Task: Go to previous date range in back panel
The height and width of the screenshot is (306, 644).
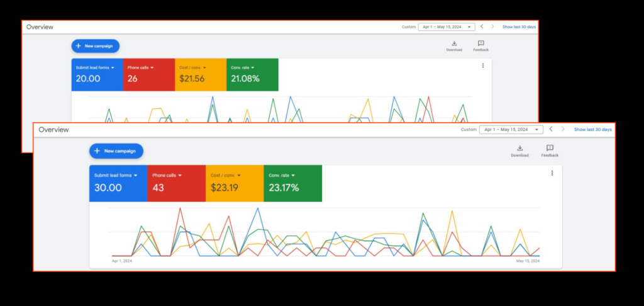Action: click(x=482, y=26)
